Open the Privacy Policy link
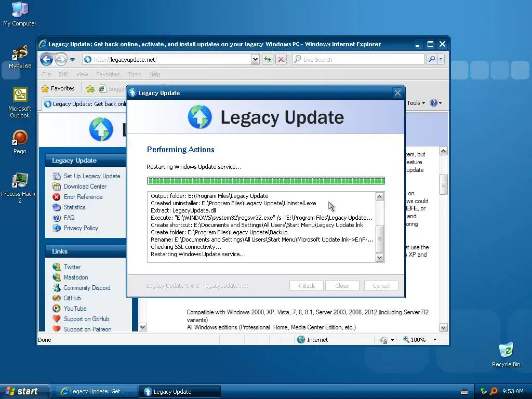Image resolution: width=532 pixels, height=399 pixels. [x=81, y=228]
